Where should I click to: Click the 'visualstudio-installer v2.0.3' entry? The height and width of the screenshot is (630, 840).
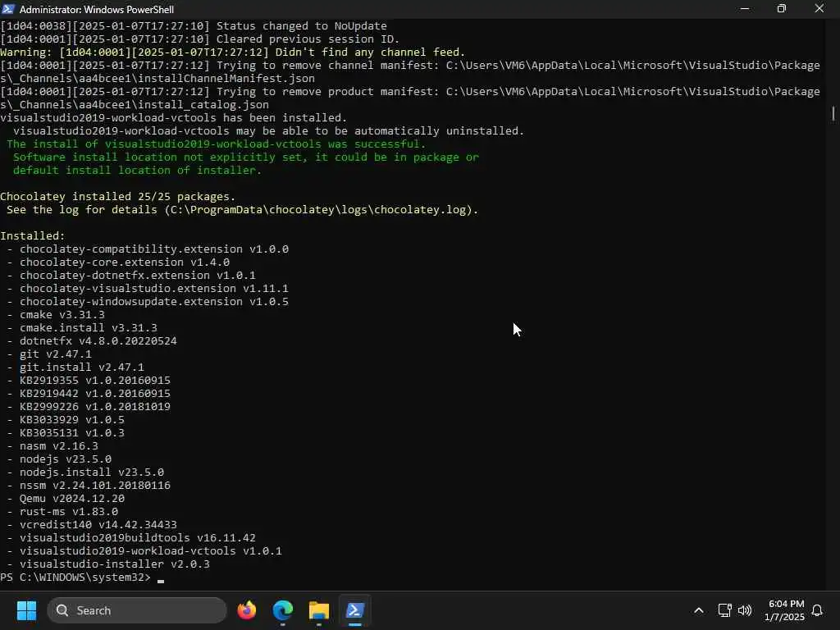click(115, 564)
